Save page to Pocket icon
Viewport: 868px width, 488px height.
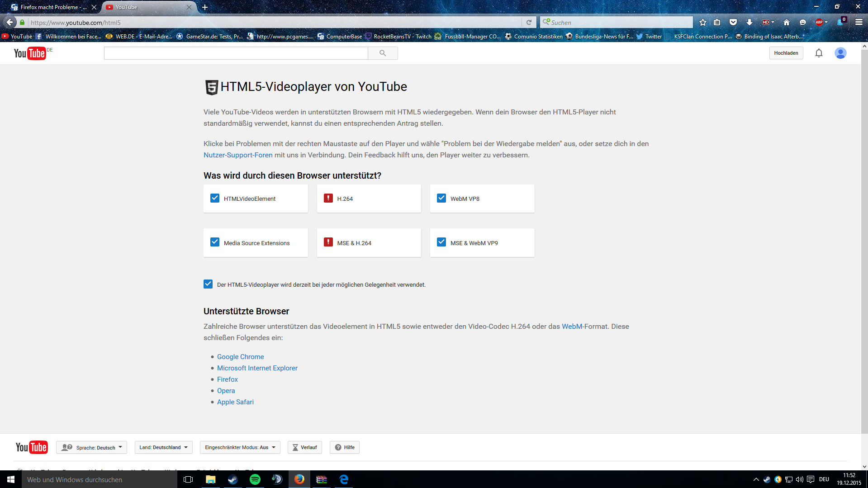click(733, 22)
